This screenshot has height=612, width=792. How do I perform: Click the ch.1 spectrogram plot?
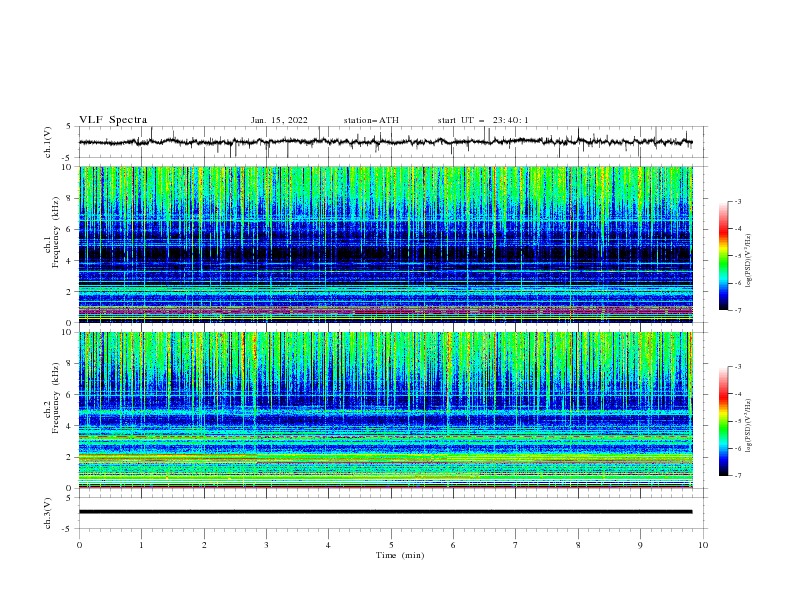pos(386,244)
